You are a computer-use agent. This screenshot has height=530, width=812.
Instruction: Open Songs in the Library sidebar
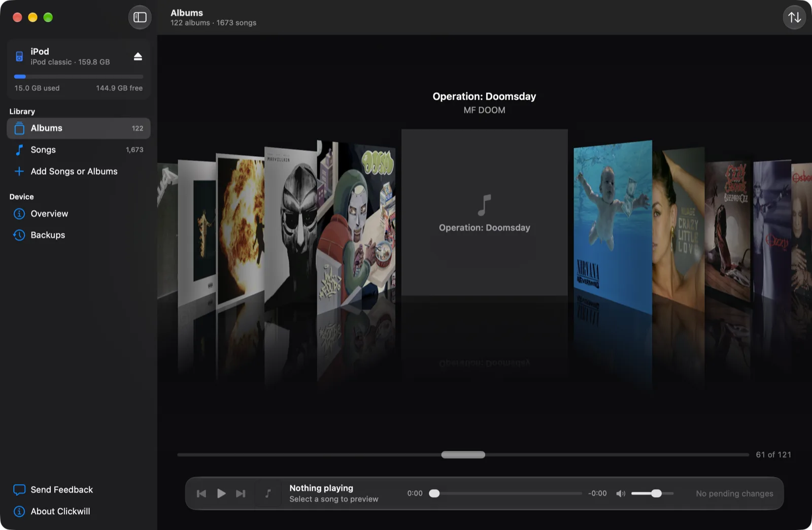[x=79, y=150]
